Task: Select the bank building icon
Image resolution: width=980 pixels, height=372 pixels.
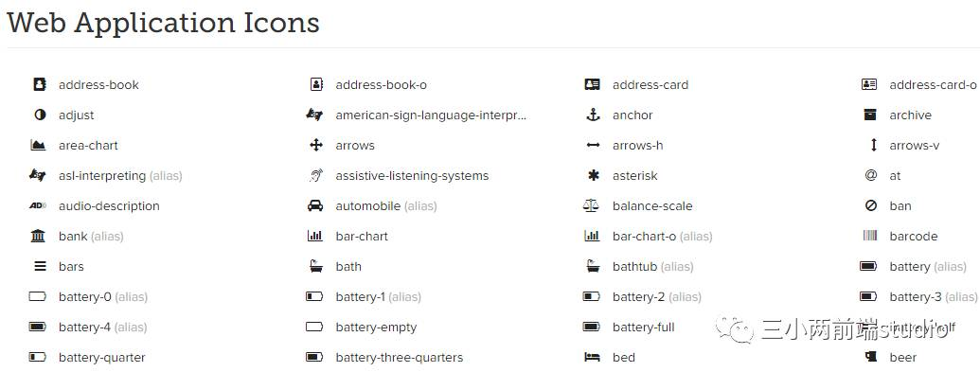Action: (38, 236)
